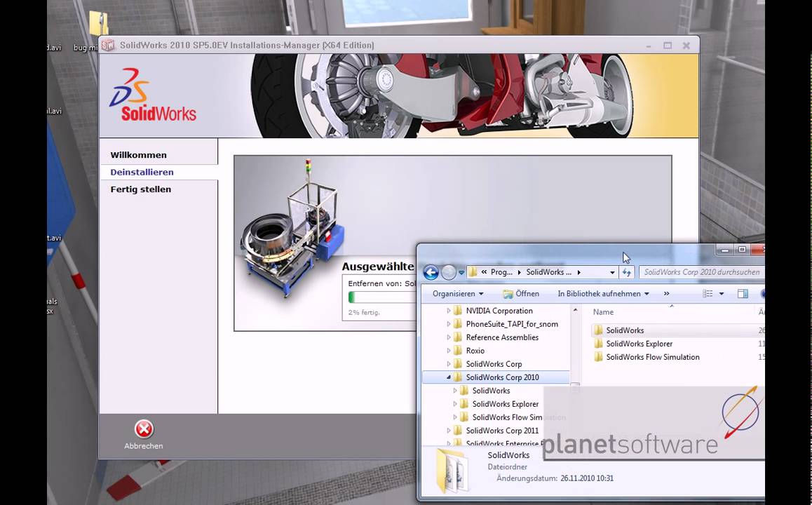The height and width of the screenshot is (505, 812).
Task: Select Reference Assemblies in the tree
Action: [502, 337]
